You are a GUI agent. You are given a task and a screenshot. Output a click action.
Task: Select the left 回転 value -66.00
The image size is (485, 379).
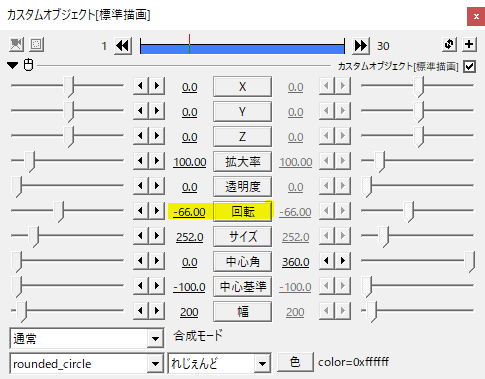point(189,212)
